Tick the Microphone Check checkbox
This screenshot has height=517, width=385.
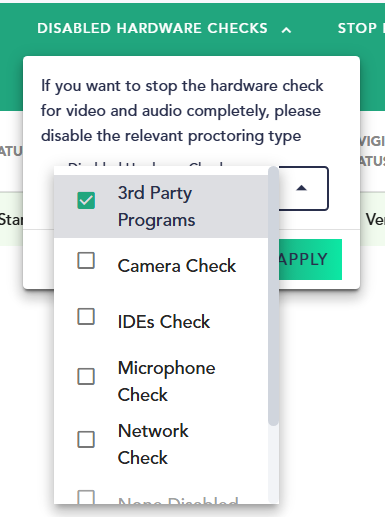(86, 377)
